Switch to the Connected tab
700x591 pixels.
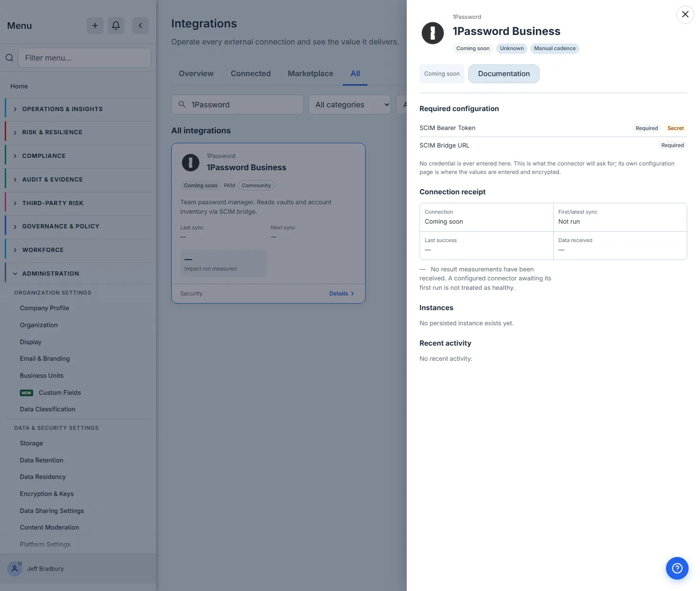[x=251, y=74]
